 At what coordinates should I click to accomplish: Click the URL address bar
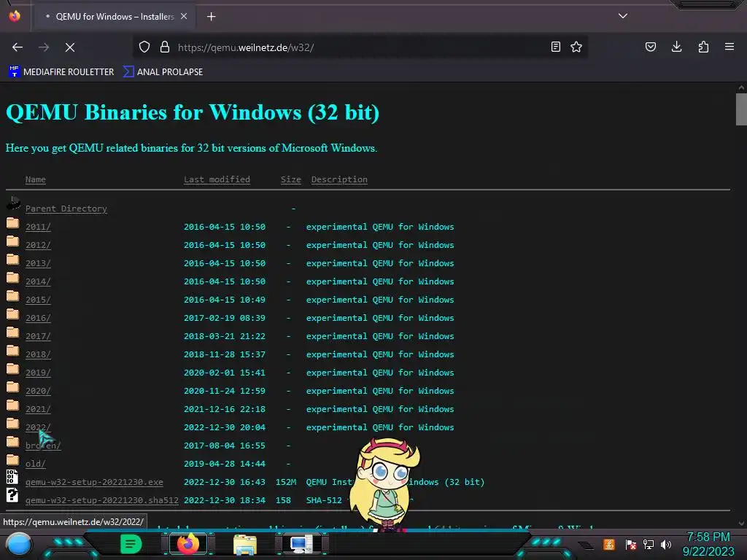(x=360, y=47)
